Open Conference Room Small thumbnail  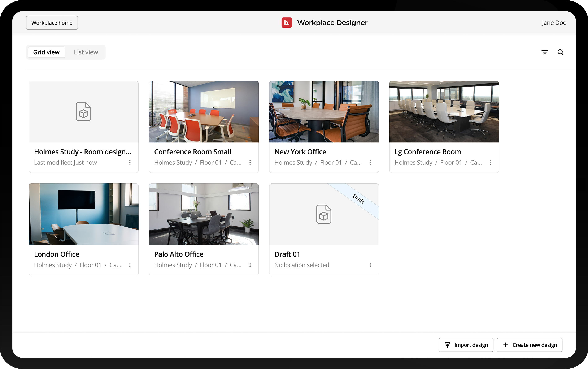(204, 112)
